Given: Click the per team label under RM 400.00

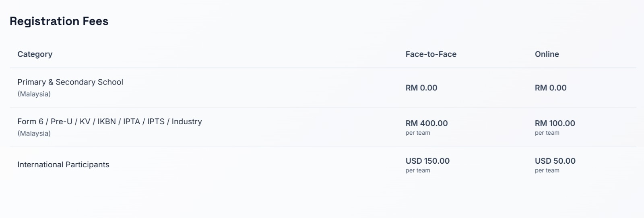Looking at the screenshot, I should point(417,133).
